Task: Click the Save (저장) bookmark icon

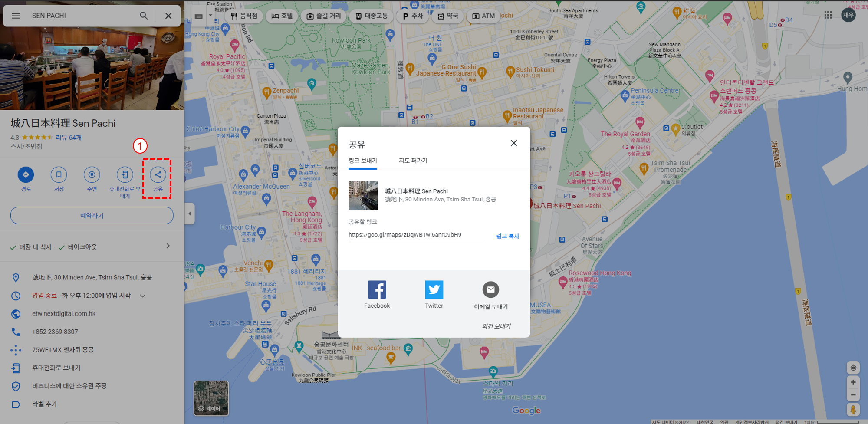Action: 59,174
